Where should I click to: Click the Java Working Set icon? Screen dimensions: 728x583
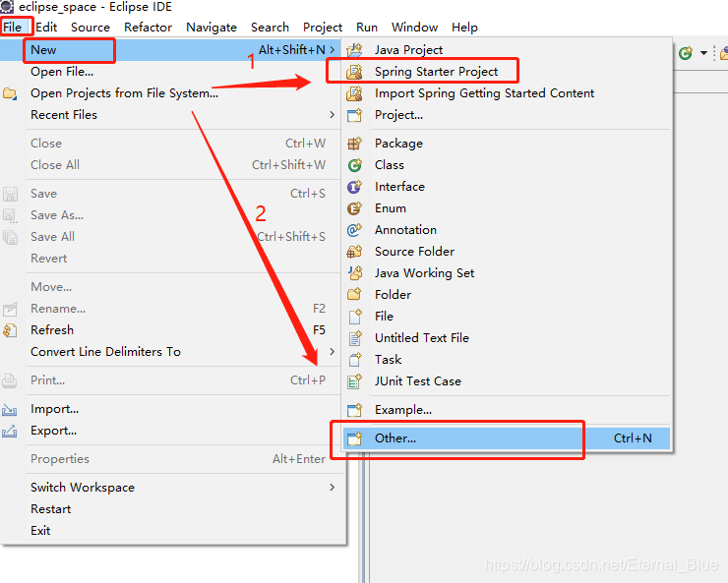coord(355,272)
